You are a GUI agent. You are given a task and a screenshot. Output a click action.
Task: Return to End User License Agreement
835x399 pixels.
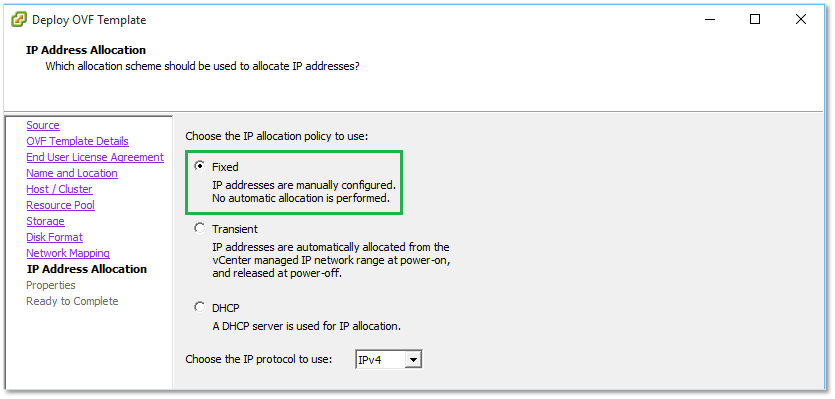(95, 157)
